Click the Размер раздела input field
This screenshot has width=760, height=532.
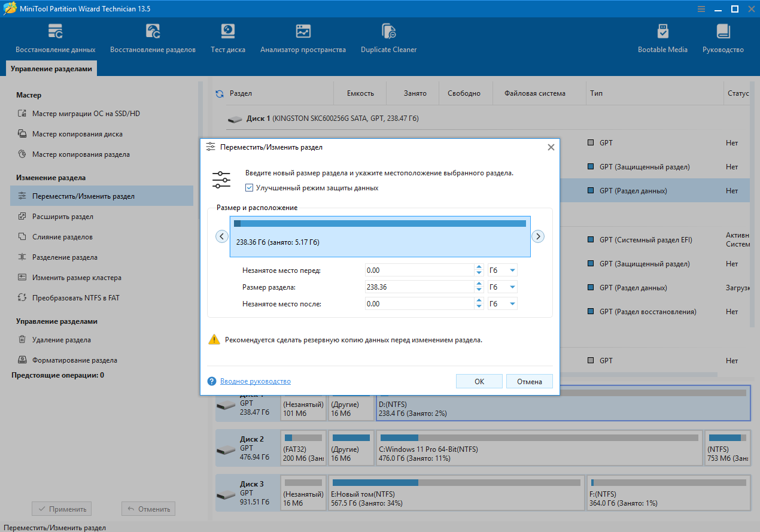click(x=418, y=287)
